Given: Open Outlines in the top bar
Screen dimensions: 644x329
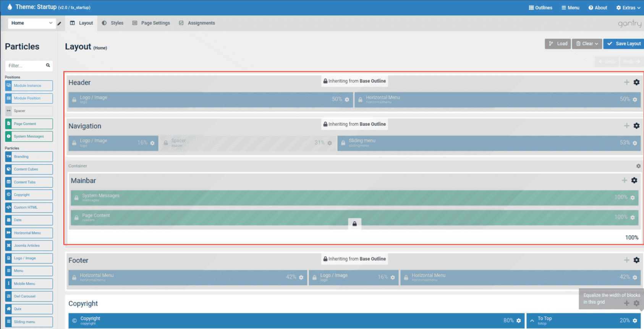Looking at the screenshot, I should pyautogui.click(x=540, y=8).
